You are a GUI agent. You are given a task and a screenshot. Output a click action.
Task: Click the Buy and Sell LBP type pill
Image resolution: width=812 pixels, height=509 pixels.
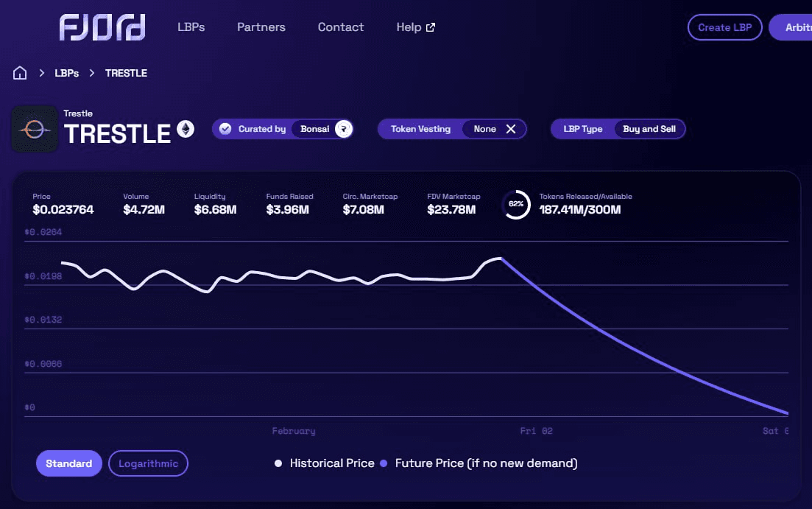(649, 129)
